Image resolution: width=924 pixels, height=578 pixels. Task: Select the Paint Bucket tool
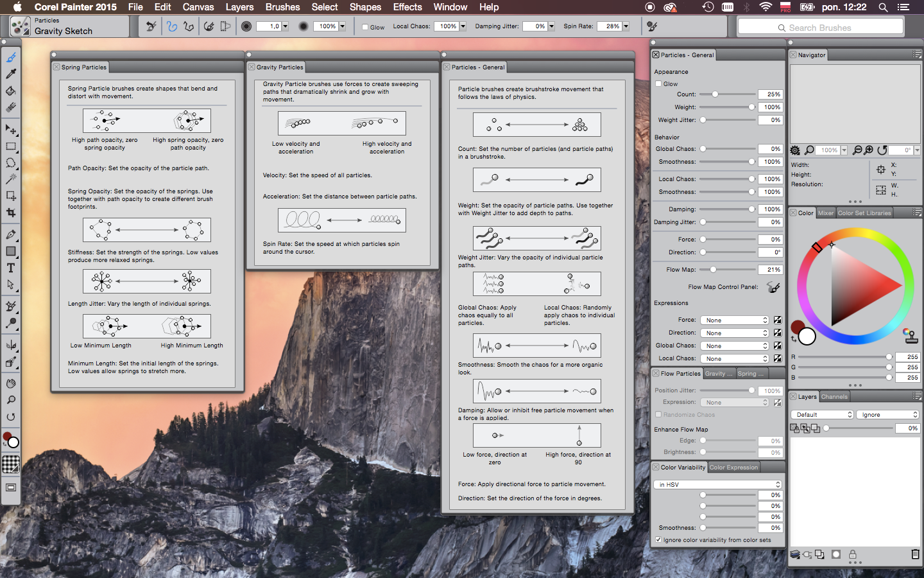[11, 91]
